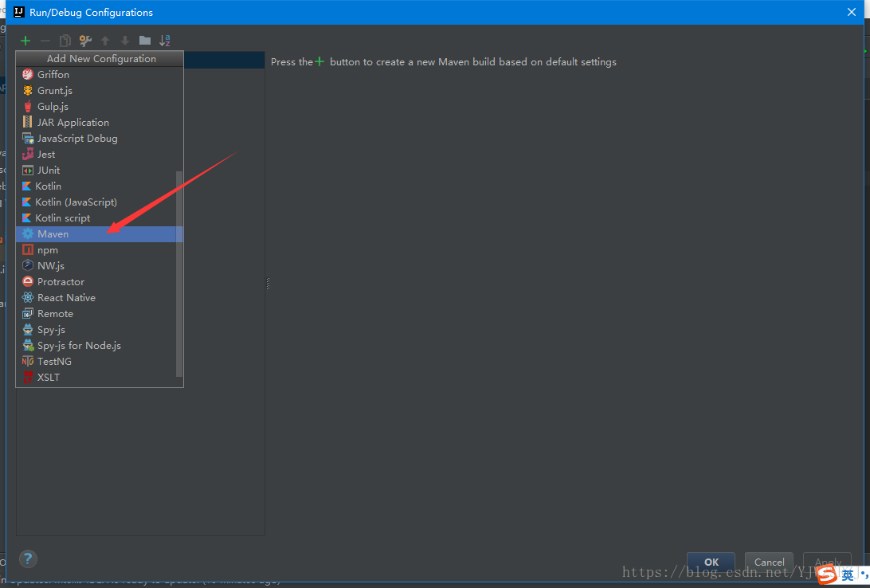Choose Spy-js for Node.js entry

click(x=100, y=346)
